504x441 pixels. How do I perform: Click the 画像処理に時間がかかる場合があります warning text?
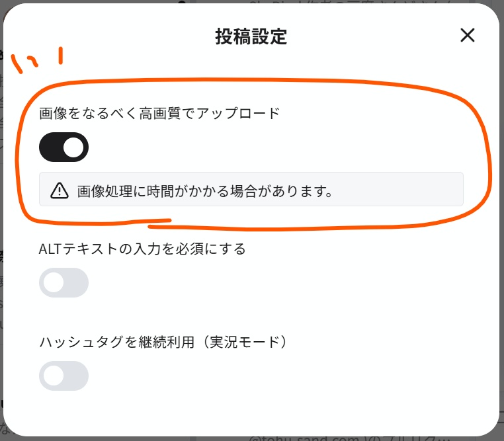point(204,191)
